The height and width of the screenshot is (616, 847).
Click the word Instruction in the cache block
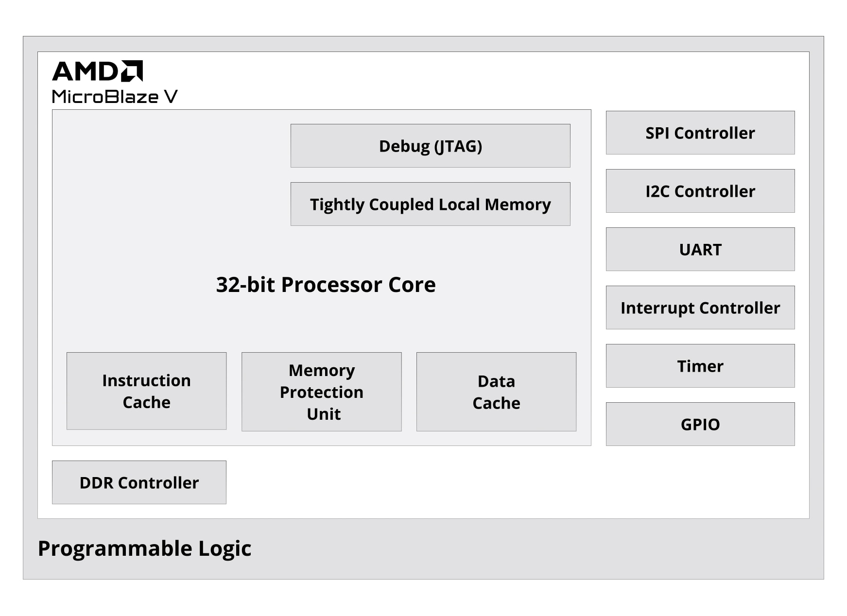(x=146, y=380)
